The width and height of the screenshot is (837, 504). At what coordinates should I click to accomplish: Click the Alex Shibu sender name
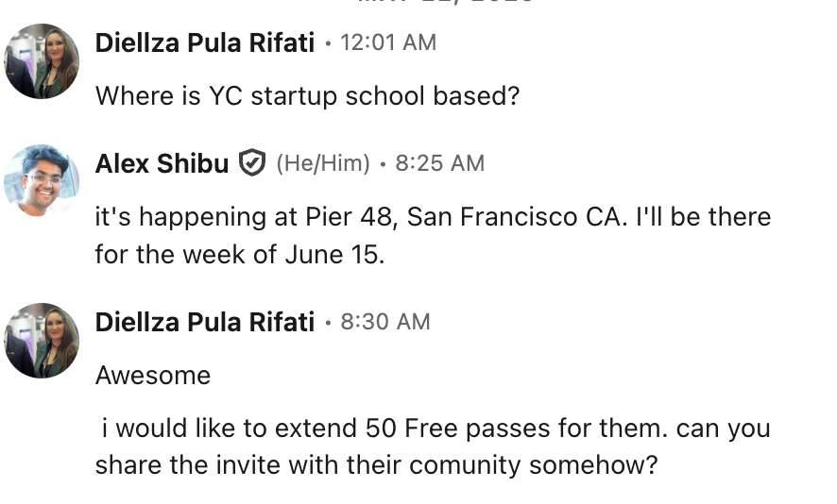162,163
